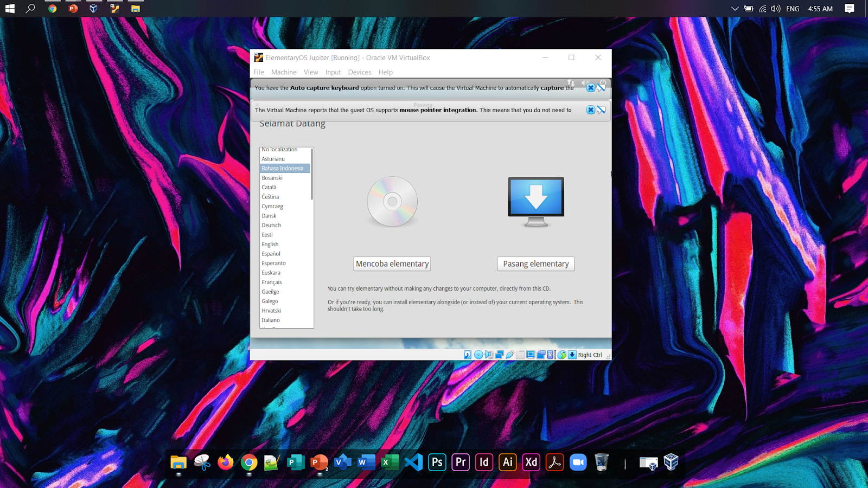The height and width of the screenshot is (488, 868).
Task: Click the optical disc status icon
Action: click(478, 355)
